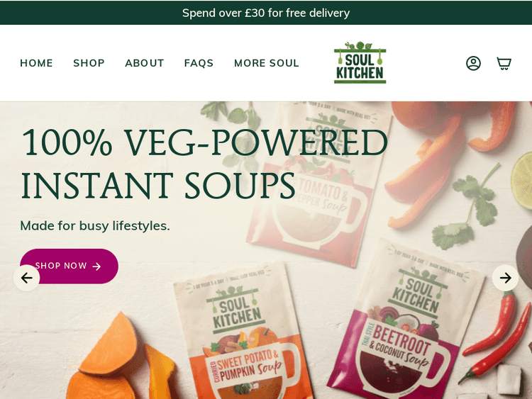Click free delivery announcement banner

click(266, 13)
